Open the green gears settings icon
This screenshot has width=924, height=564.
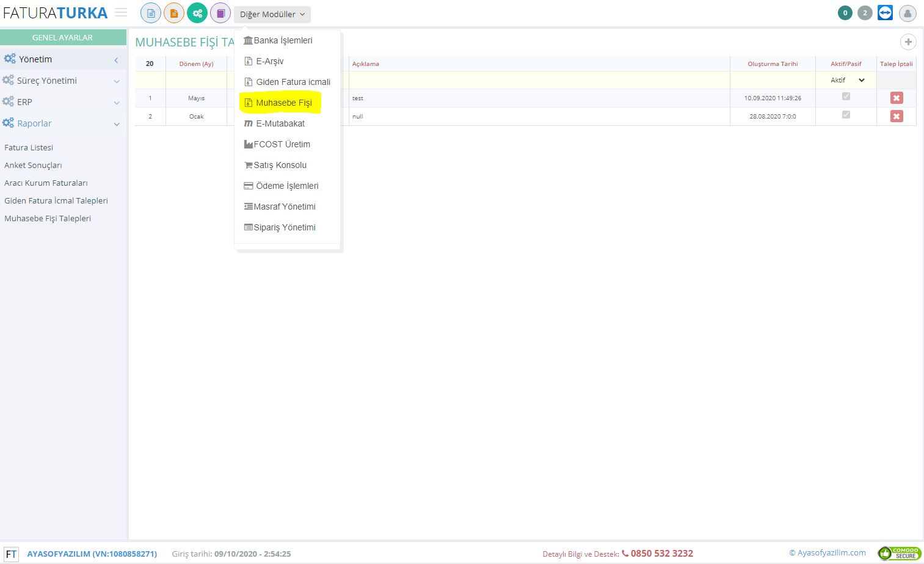coord(197,13)
